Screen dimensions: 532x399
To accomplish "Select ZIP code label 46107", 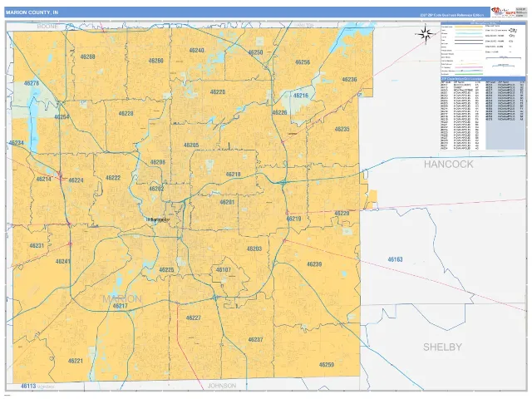I will pos(224,269).
